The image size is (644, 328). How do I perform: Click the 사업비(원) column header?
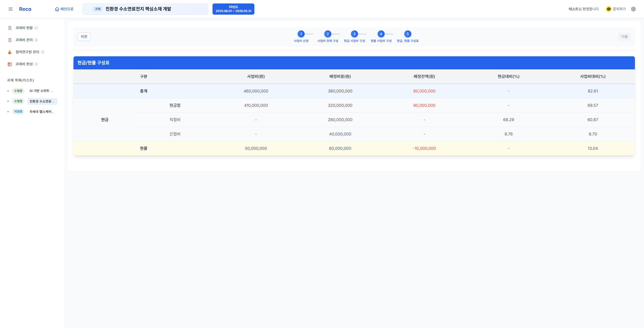(x=256, y=76)
